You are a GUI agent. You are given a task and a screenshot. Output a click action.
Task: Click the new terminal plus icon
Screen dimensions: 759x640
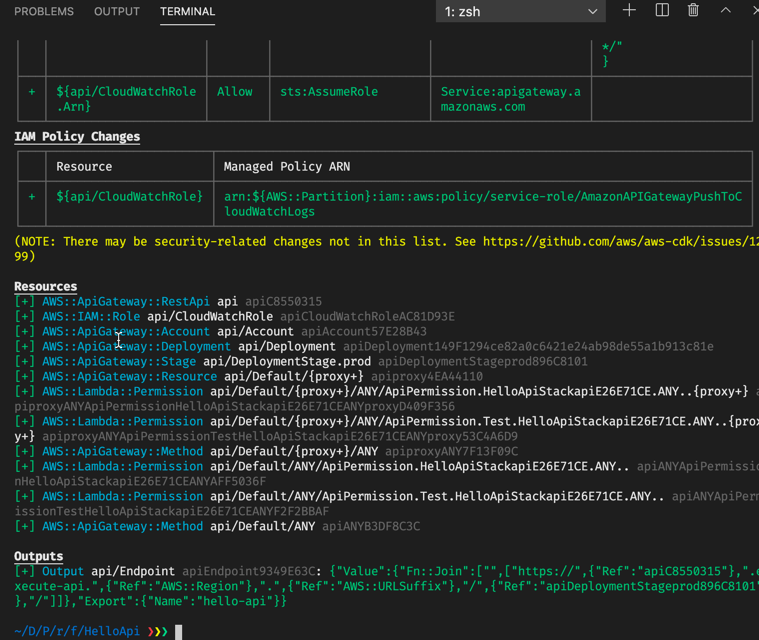[629, 10]
